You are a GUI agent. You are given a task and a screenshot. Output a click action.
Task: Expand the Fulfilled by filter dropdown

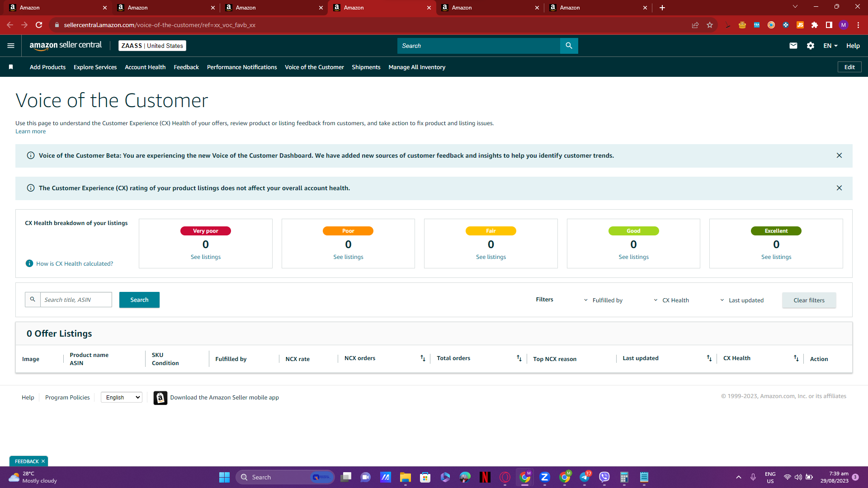click(x=603, y=300)
